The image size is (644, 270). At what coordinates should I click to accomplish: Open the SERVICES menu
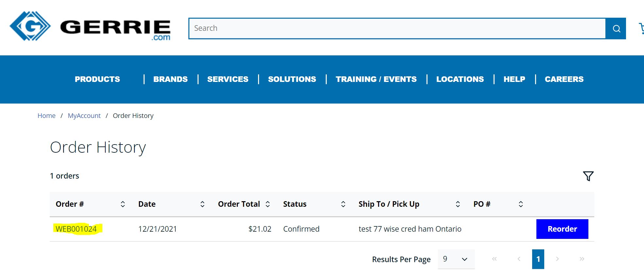[x=228, y=79]
